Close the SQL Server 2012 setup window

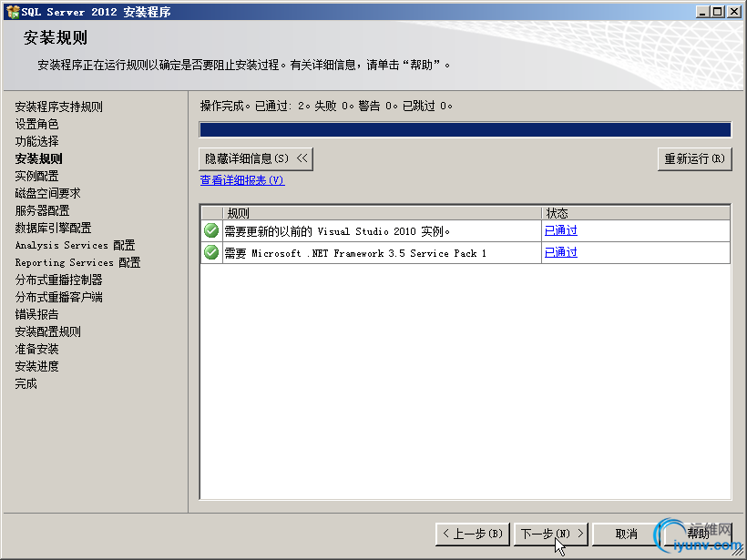coord(734,12)
